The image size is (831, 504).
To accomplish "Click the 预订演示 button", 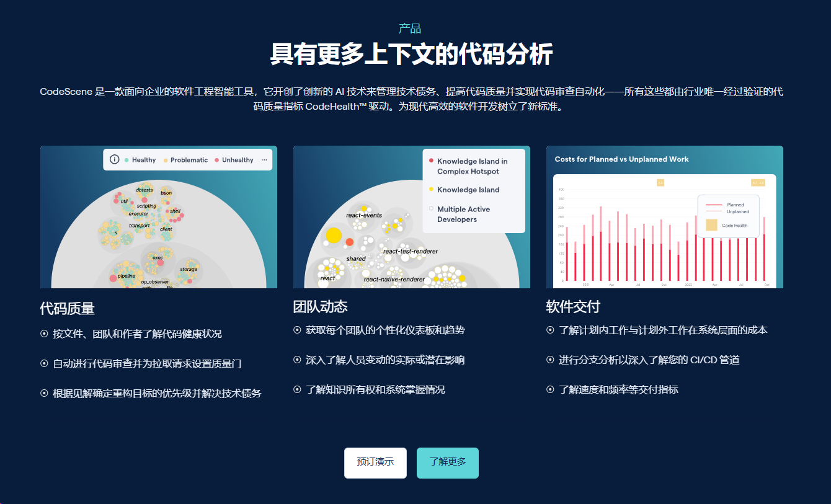I will coord(375,462).
